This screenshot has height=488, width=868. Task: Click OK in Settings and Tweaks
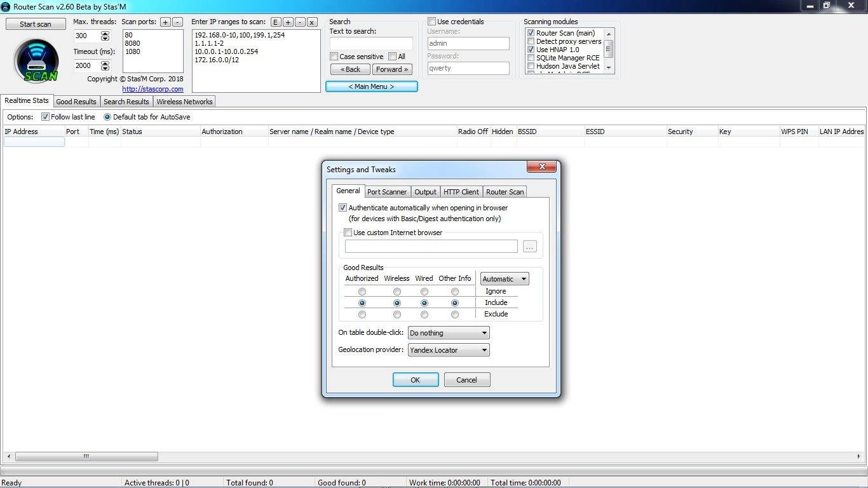click(x=416, y=380)
